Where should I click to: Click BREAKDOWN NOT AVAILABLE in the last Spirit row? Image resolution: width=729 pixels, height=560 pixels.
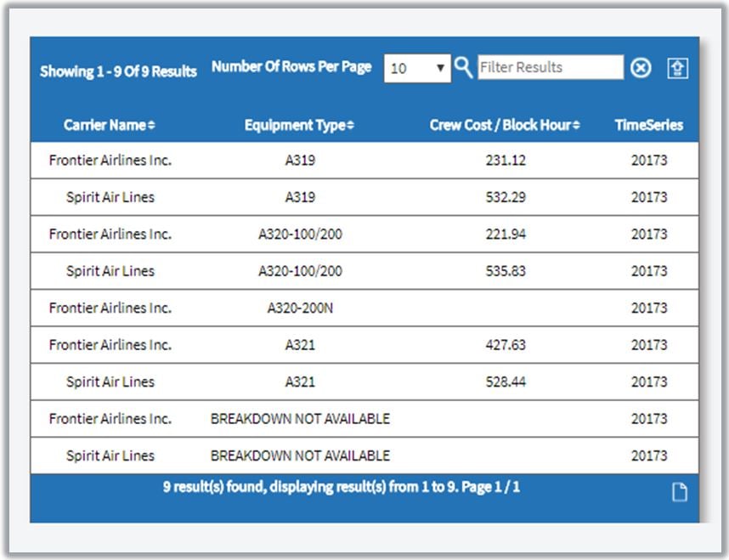click(x=300, y=455)
